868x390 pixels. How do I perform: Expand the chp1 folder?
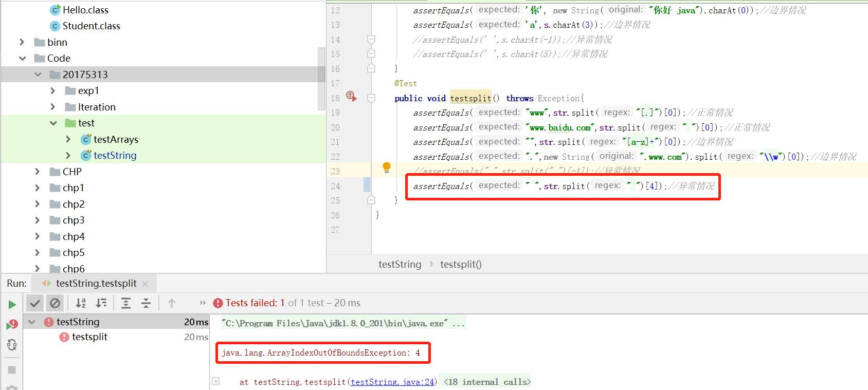37,188
